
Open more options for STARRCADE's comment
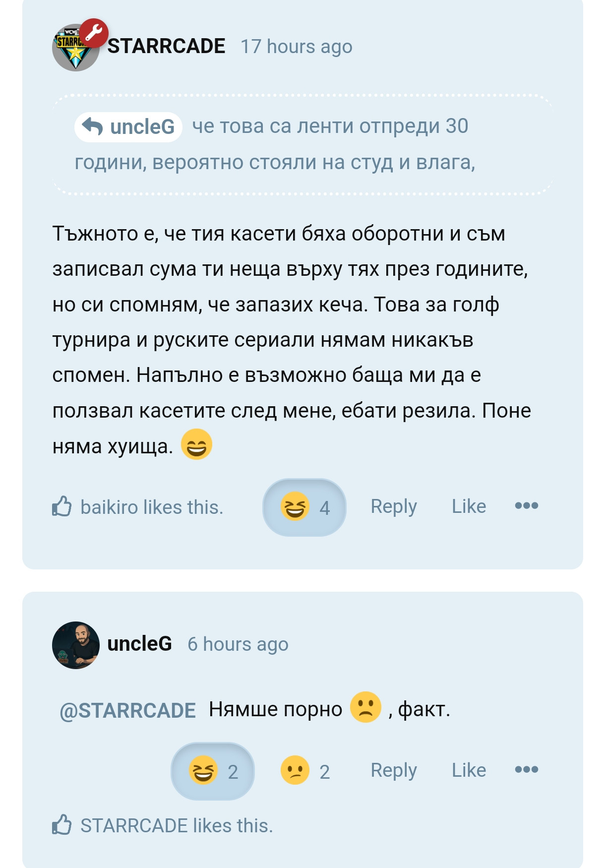[x=526, y=506]
